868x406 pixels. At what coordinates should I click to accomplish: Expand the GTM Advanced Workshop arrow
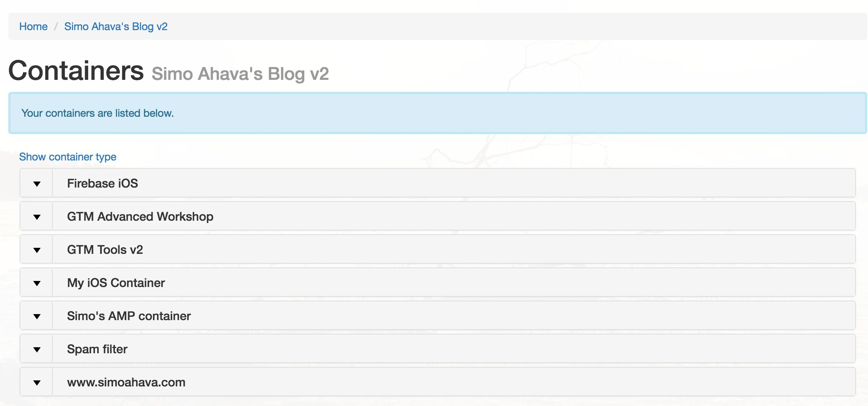click(37, 217)
